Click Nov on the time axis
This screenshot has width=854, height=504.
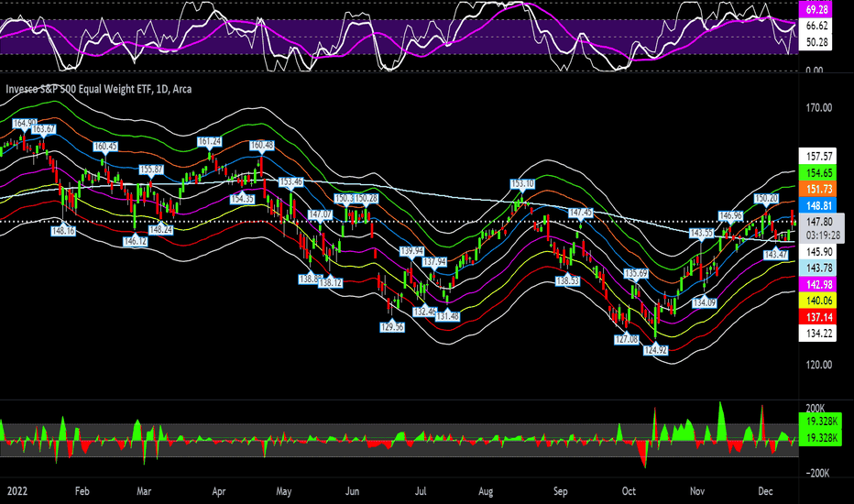[697, 491]
